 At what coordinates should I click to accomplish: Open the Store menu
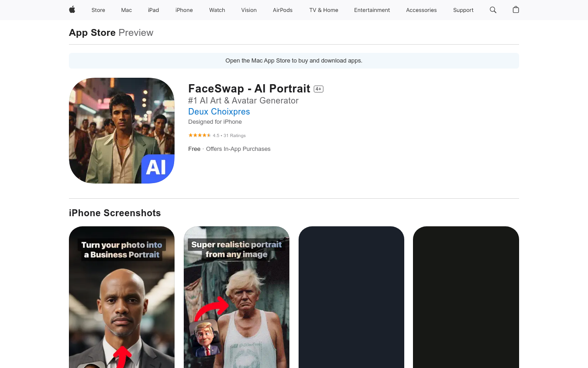coord(98,10)
